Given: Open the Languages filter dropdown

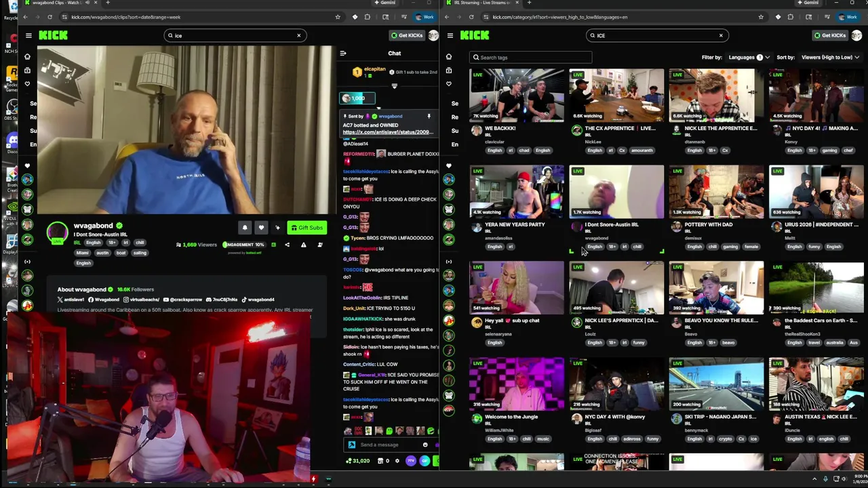Looking at the screenshot, I should point(749,58).
